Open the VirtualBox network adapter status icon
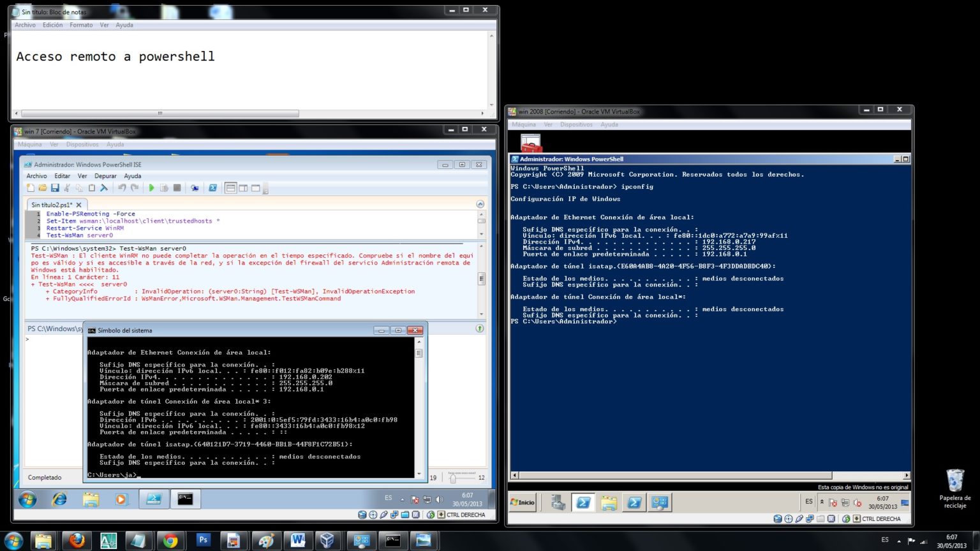 (395, 513)
